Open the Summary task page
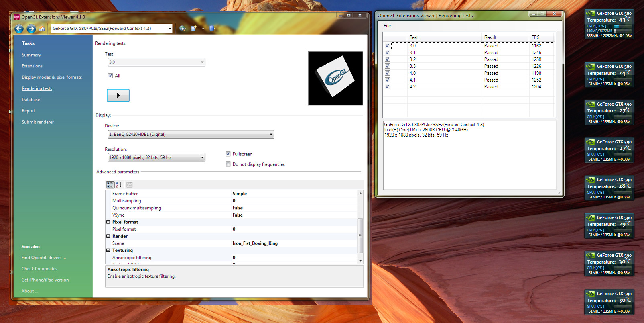 31,55
